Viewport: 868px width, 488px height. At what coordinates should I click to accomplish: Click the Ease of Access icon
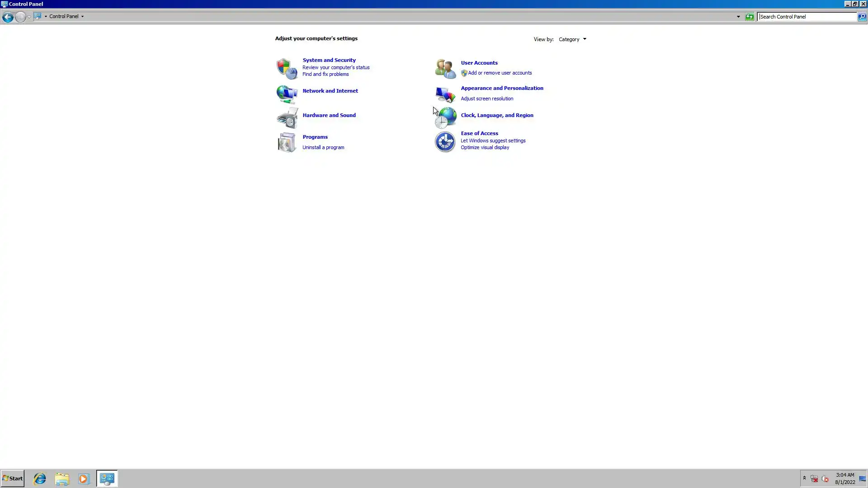point(445,142)
